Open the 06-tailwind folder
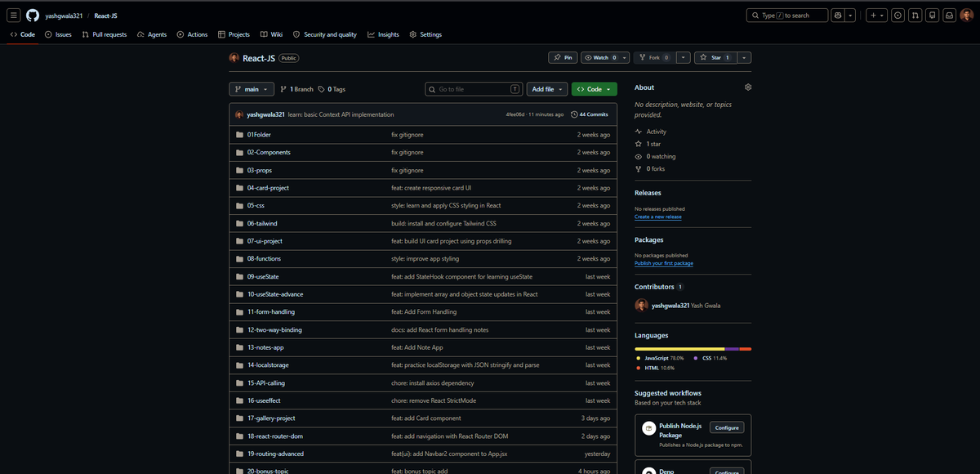 coord(263,223)
